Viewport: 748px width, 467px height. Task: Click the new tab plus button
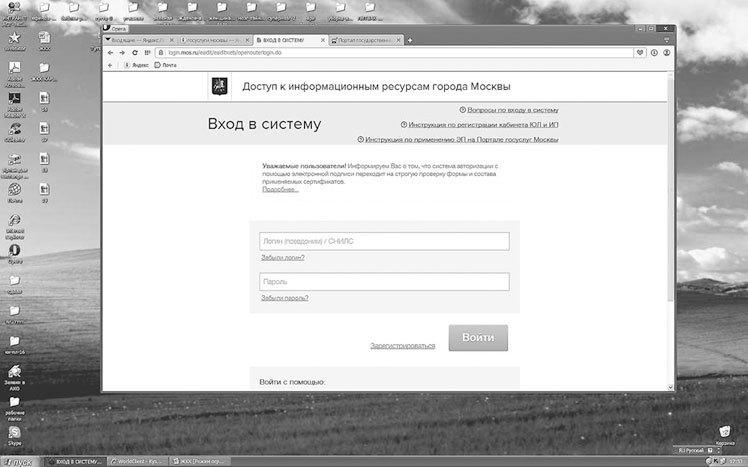point(410,39)
